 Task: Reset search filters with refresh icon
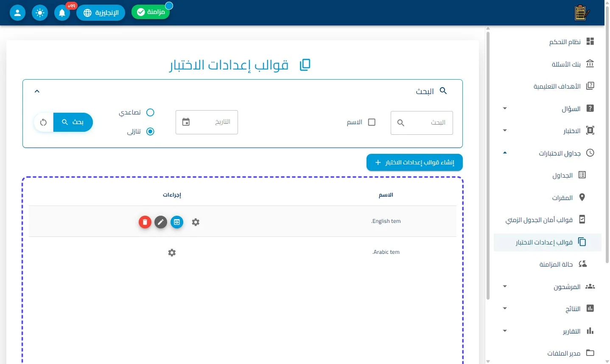click(43, 122)
